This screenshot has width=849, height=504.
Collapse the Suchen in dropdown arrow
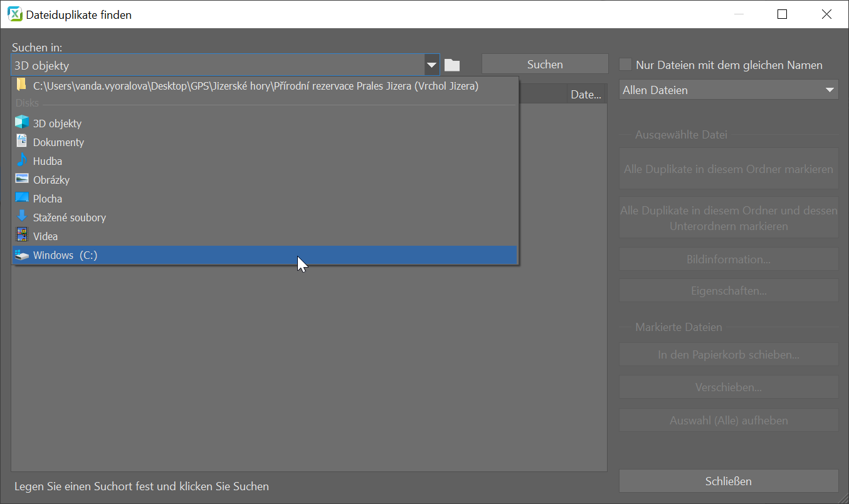coord(431,65)
